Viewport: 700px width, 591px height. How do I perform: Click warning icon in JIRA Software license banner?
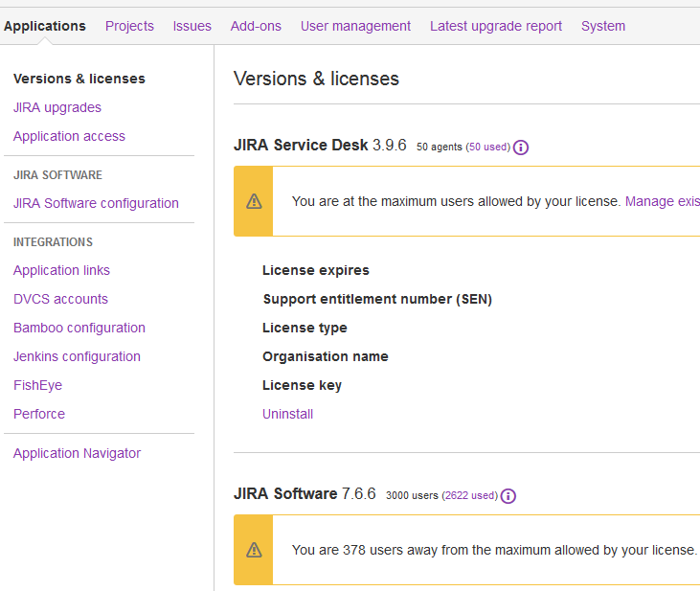tap(254, 550)
